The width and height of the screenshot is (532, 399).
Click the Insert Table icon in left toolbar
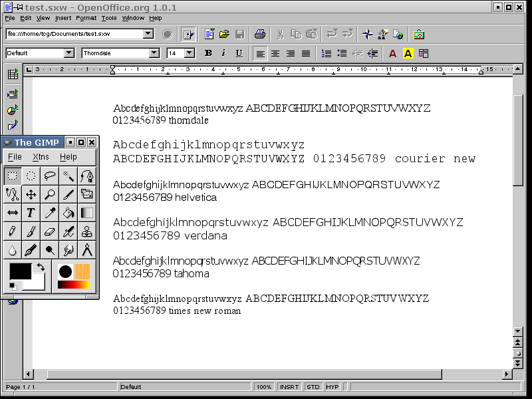click(13, 74)
